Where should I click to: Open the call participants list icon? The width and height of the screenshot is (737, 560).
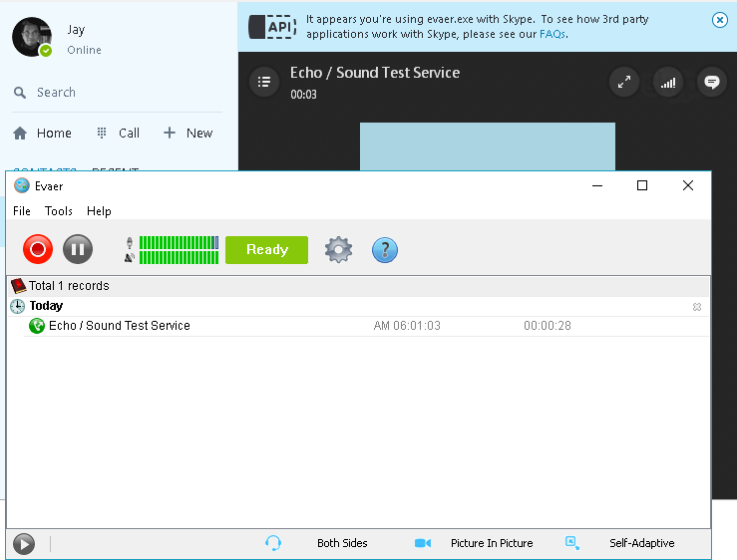pyautogui.click(x=263, y=82)
